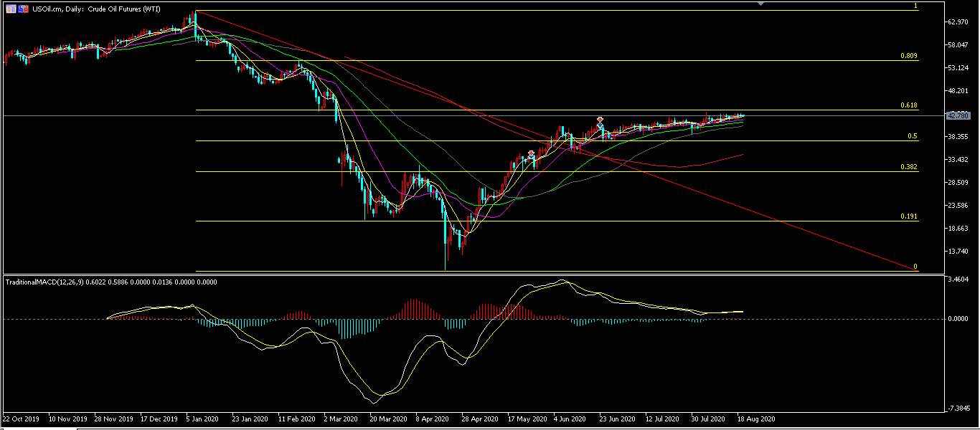Select the Fibonacci 0.618 level label

pyautogui.click(x=909, y=105)
